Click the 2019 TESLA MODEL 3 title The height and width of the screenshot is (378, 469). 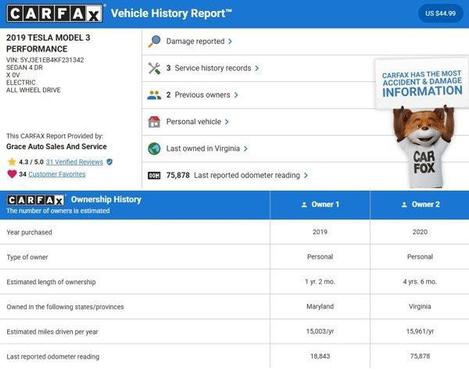(x=48, y=43)
